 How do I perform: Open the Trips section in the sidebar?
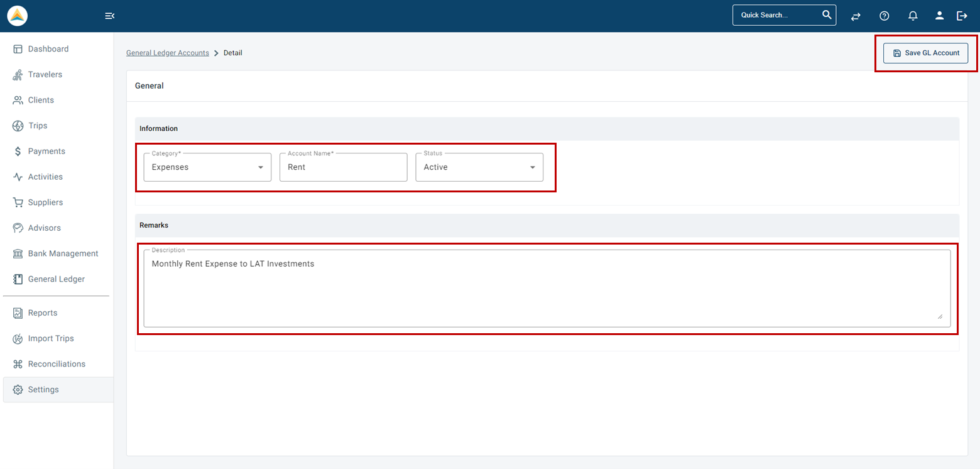37,125
